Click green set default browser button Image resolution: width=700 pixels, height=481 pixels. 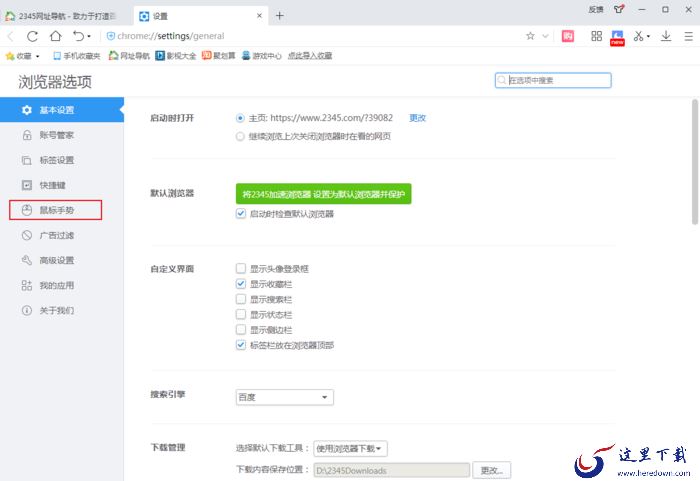[x=324, y=194]
